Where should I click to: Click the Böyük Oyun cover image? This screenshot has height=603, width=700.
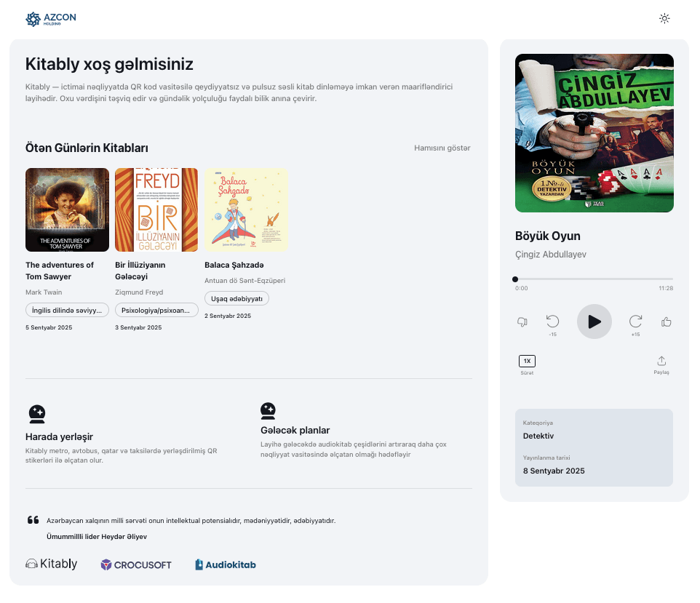594,133
